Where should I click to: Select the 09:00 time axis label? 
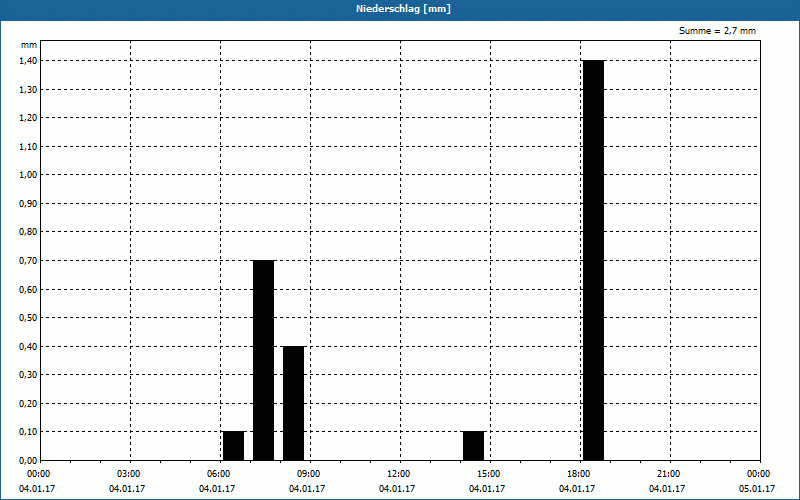309,474
